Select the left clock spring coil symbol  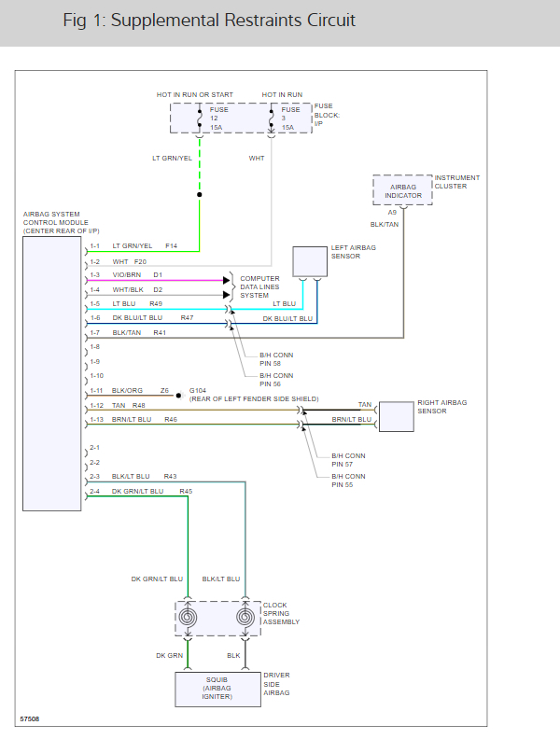[188, 617]
